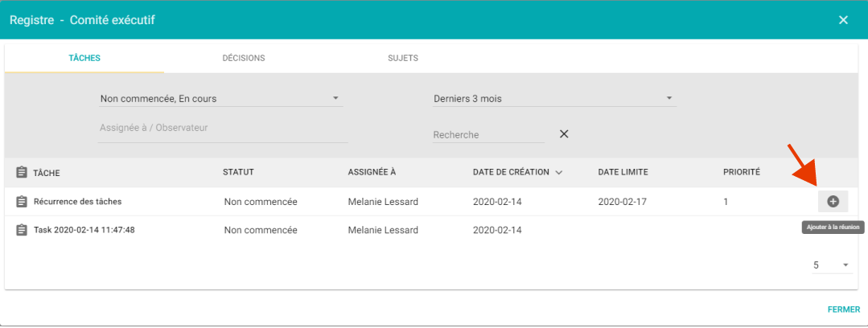Switch to the Sujets tab

[x=403, y=58]
